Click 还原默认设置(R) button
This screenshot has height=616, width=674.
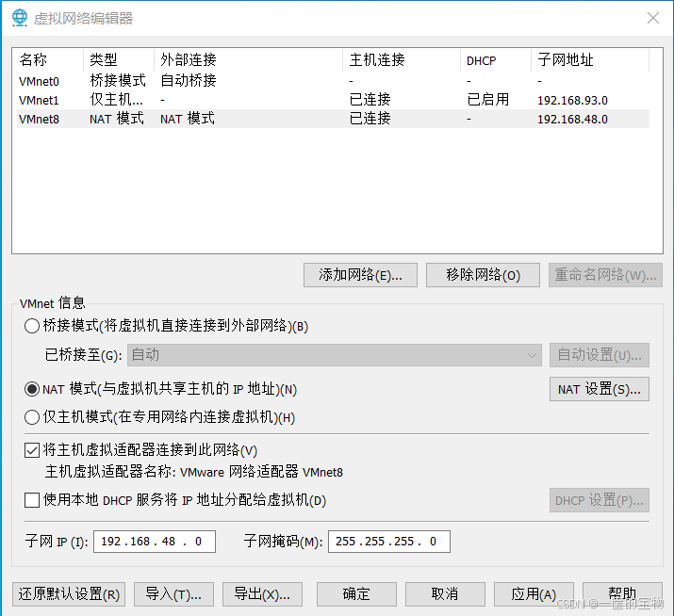[x=69, y=594]
